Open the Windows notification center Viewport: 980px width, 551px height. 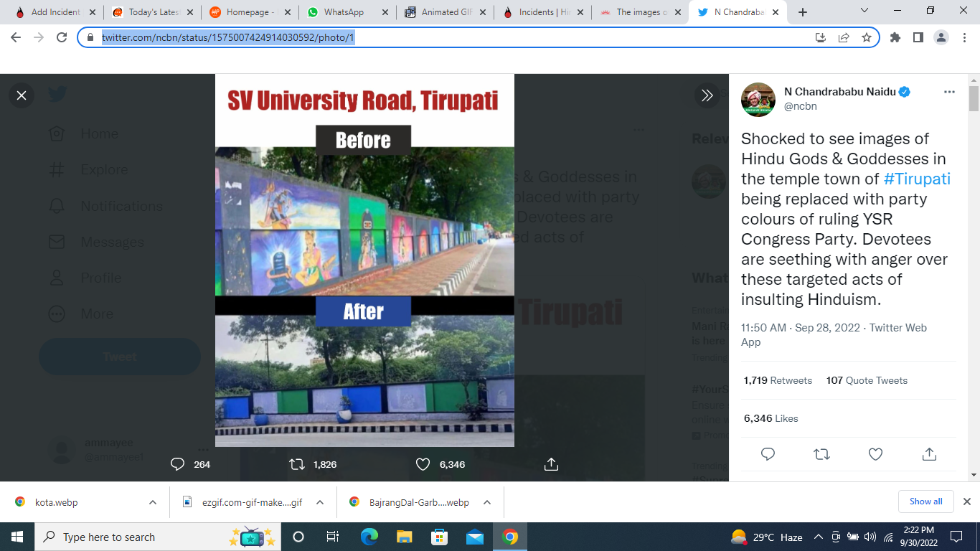click(956, 537)
